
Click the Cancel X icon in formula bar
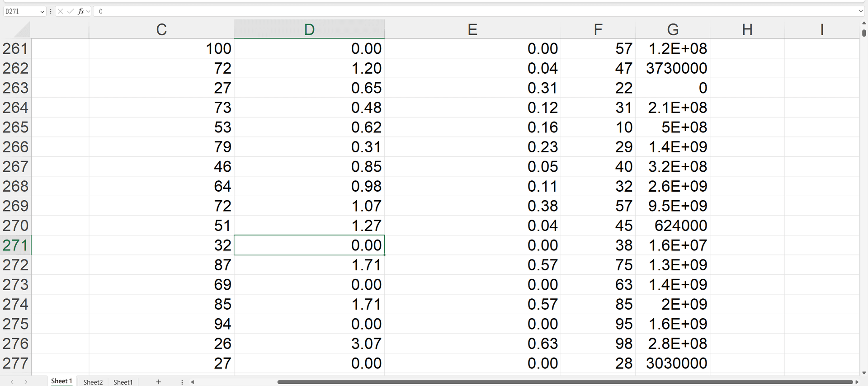[x=61, y=11]
